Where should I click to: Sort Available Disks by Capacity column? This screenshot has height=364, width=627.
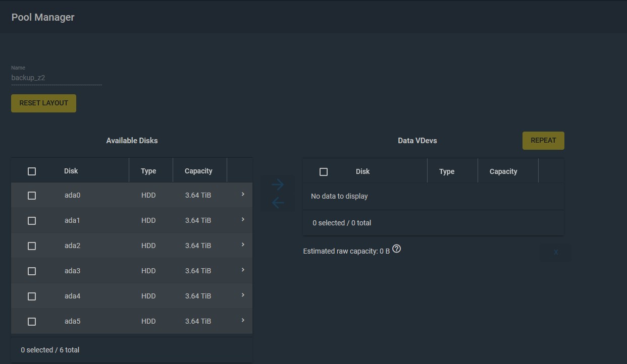click(x=198, y=171)
